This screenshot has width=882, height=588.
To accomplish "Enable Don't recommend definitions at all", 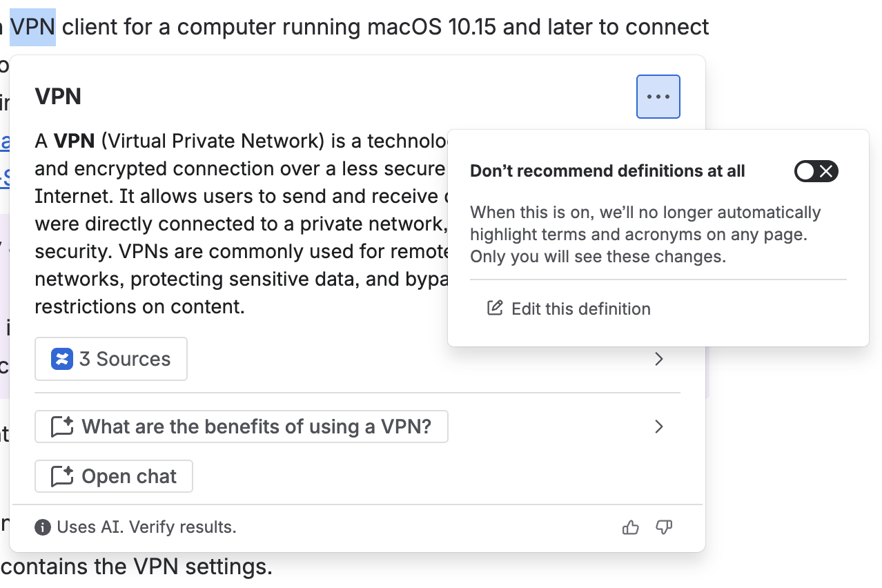I will 816,171.
